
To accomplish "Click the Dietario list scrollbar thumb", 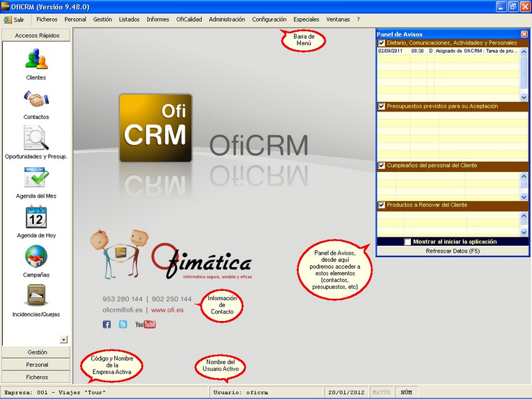I will pyautogui.click(x=524, y=72).
